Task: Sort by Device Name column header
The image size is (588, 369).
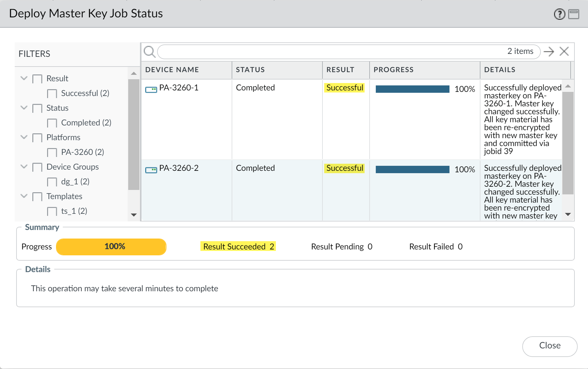Action: tap(172, 70)
